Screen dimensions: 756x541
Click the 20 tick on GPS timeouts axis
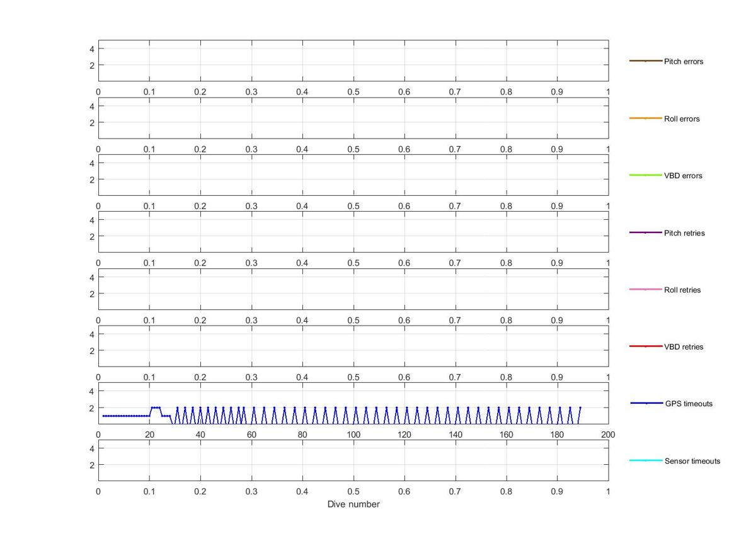[x=149, y=435]
